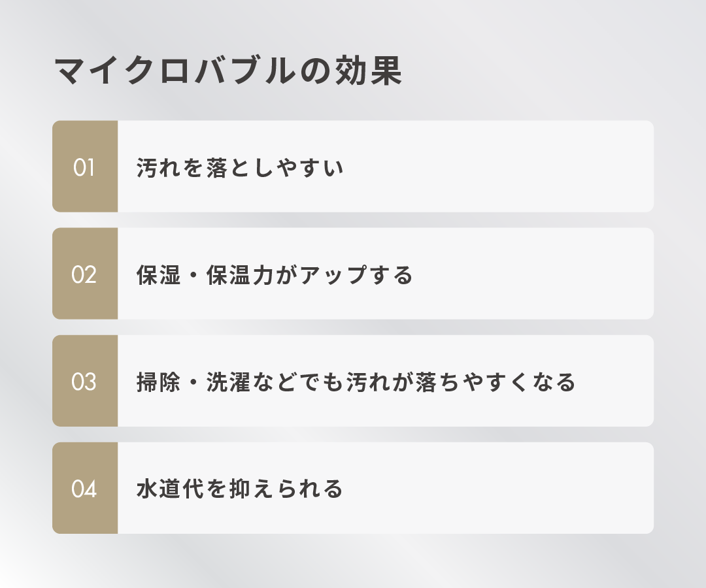Click アップする in the second row
This screenshot has width=706, height=588.
click(x=356, y=275)
